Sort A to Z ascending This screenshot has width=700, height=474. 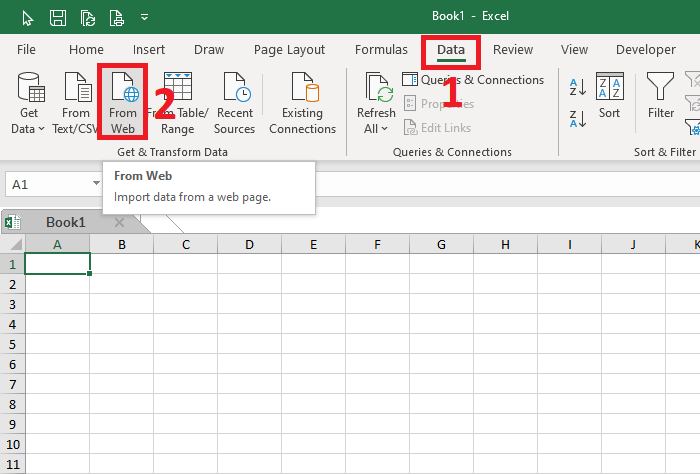(578, 87)
